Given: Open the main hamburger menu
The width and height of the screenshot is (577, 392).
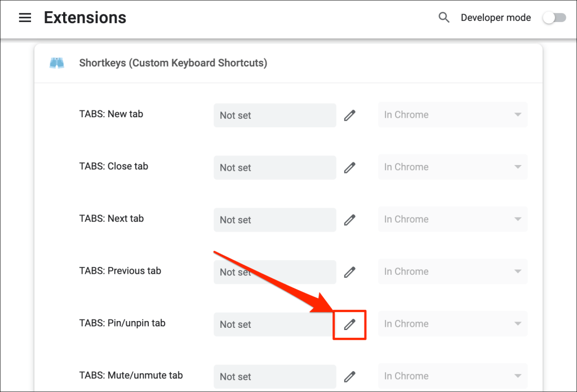Looking at the screenshot, I should 25,17.
